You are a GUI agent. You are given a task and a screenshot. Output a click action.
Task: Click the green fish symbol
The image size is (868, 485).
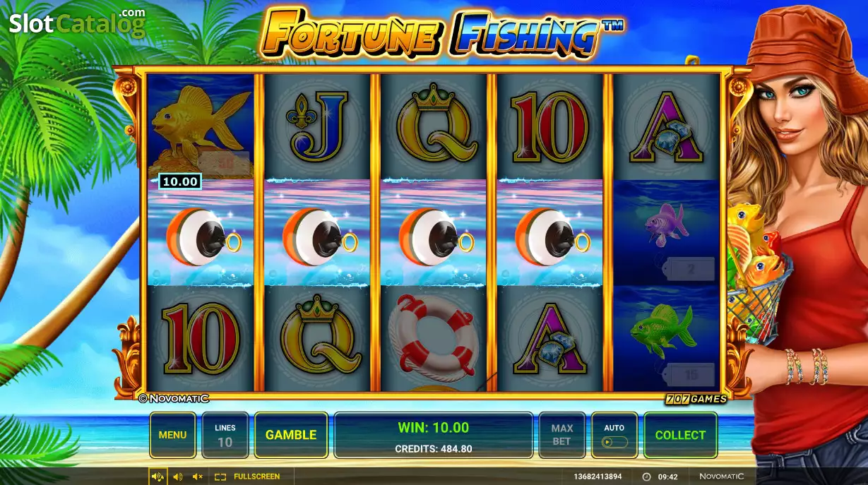655,323
